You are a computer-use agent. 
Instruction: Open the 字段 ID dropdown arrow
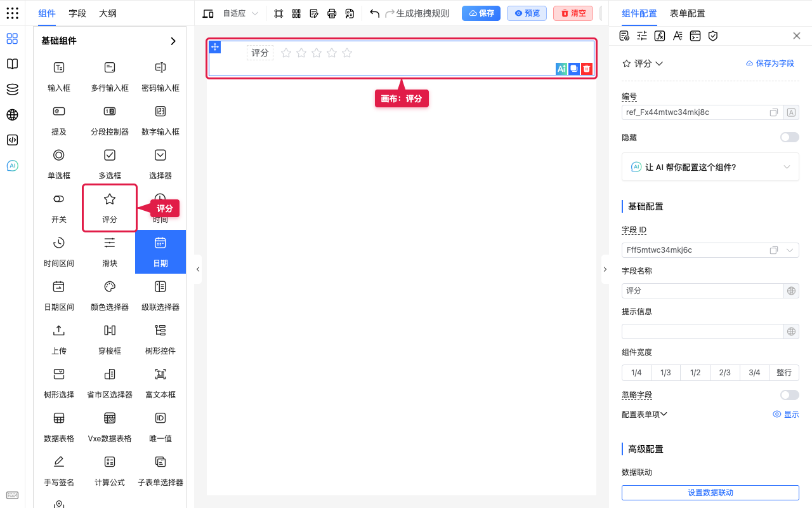[x=791, y=250]
